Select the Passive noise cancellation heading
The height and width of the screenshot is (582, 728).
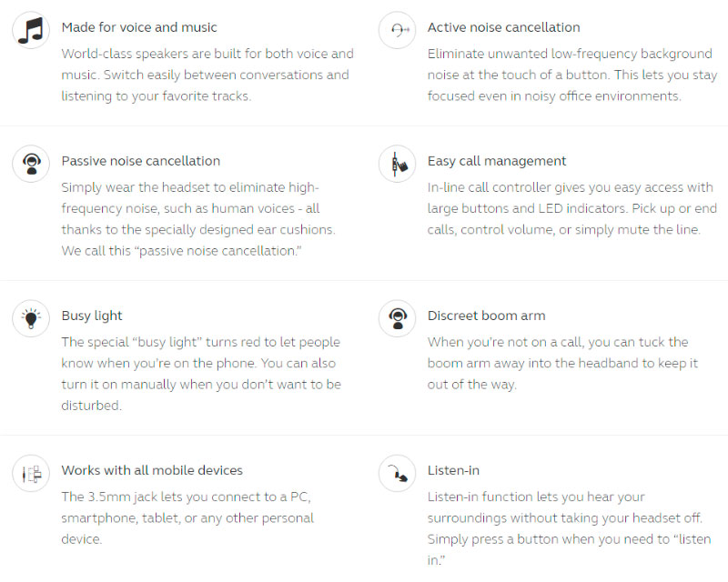[x=141, y=161]
